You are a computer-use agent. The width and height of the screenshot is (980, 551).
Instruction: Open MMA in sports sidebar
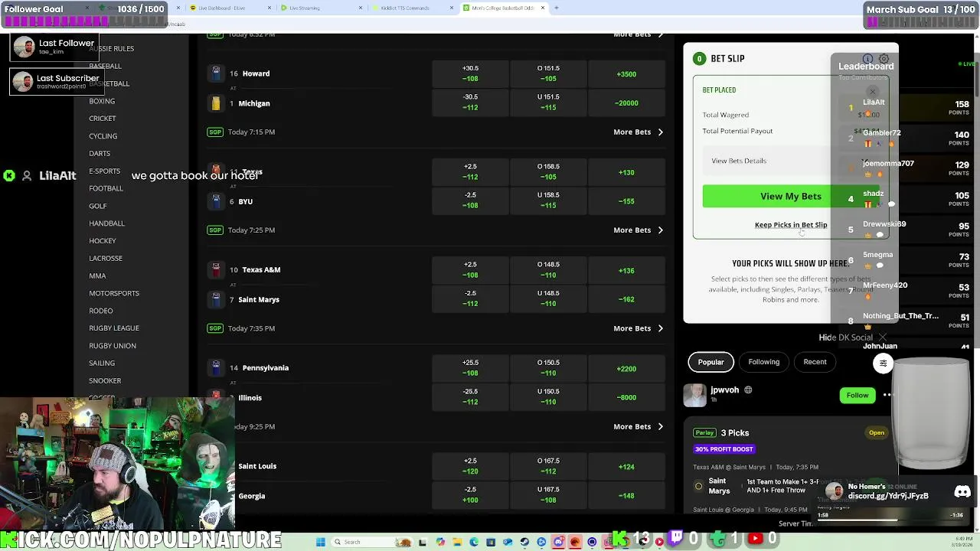97,275
